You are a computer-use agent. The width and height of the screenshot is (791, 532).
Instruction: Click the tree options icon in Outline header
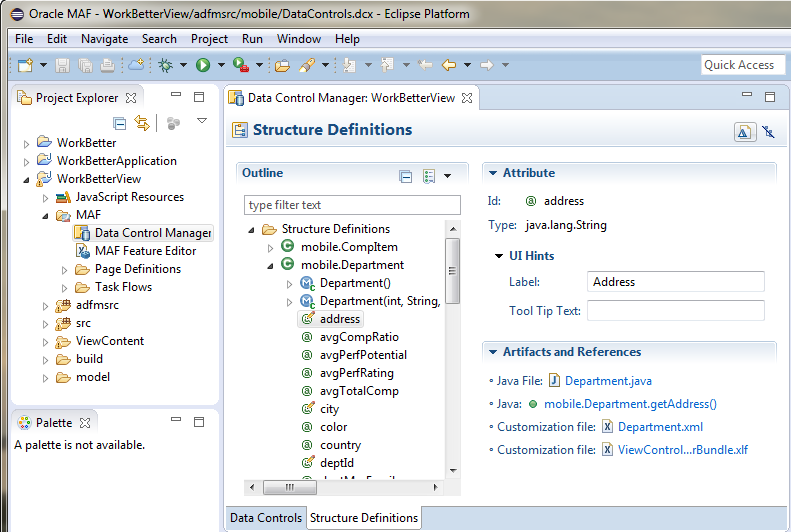click(429, 176)
